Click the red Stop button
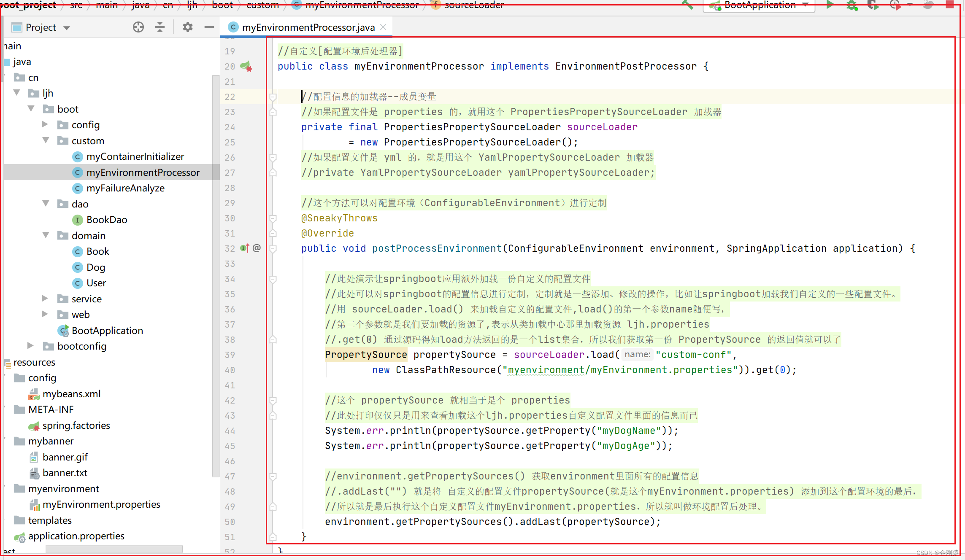 [x=950, y=5]
